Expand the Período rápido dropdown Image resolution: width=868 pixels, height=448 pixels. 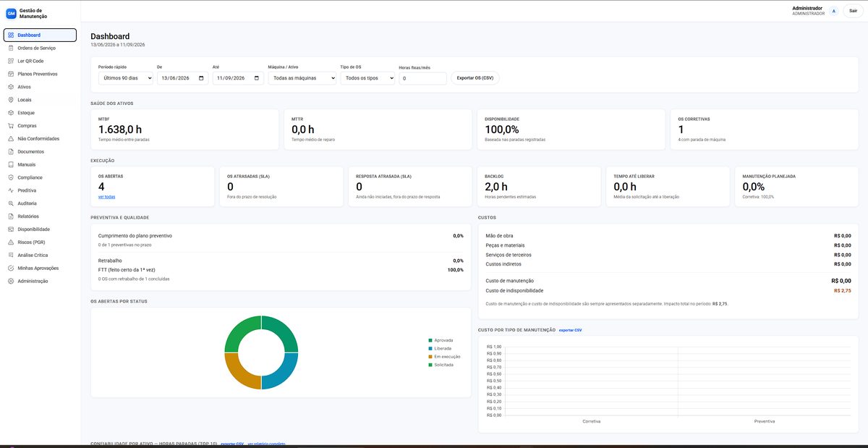(125, 78)
